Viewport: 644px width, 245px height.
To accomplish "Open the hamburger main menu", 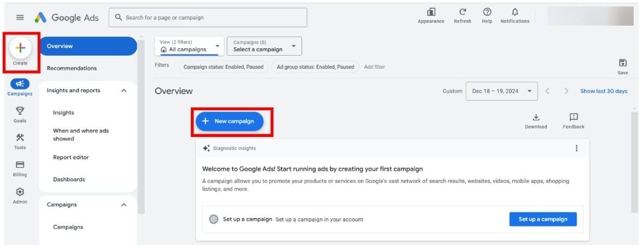I will pos(20,17).
